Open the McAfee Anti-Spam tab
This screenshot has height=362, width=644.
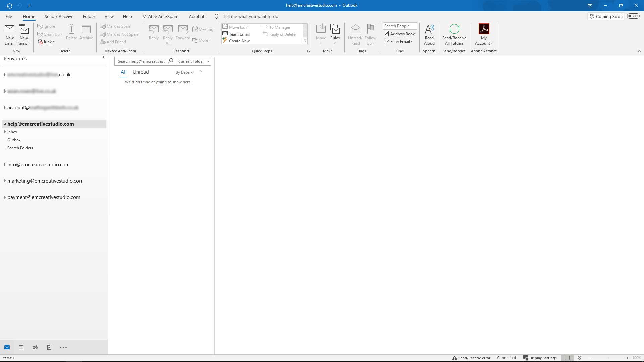[x=160, y=16]
